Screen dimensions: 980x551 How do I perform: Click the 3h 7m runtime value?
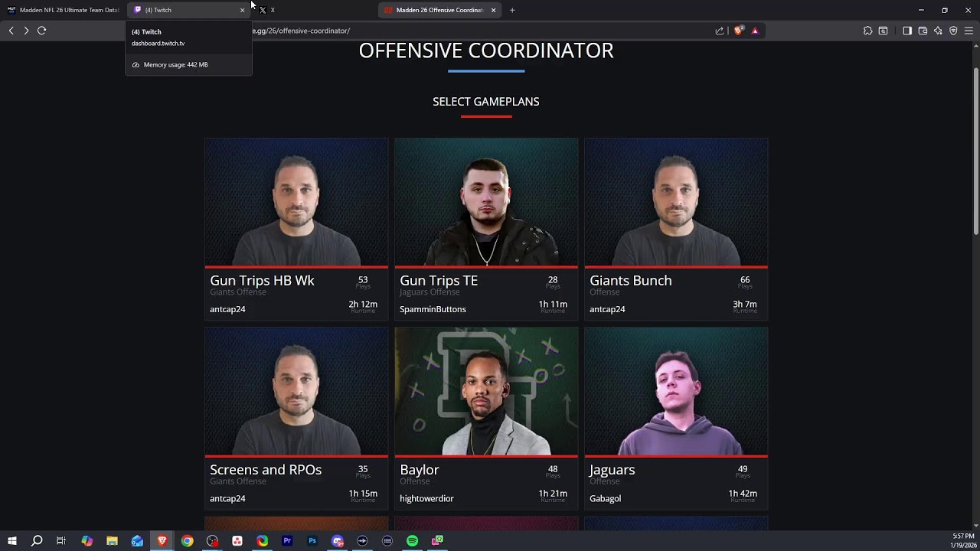[744, 304]
